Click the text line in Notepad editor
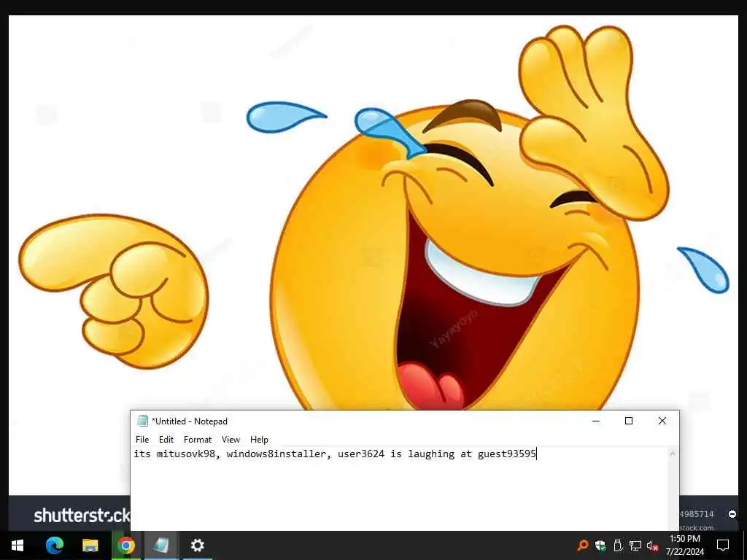Viewport: 747px width, 560px height. 335,454
